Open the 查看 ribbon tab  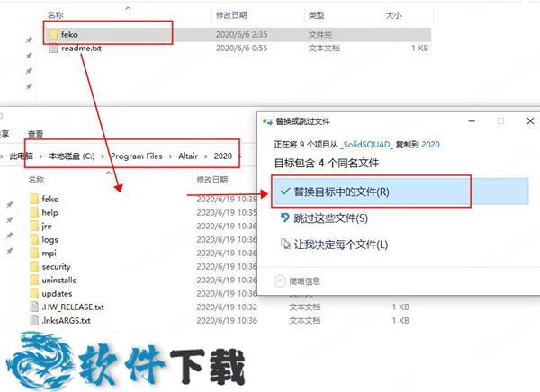(x=35, y=134)
